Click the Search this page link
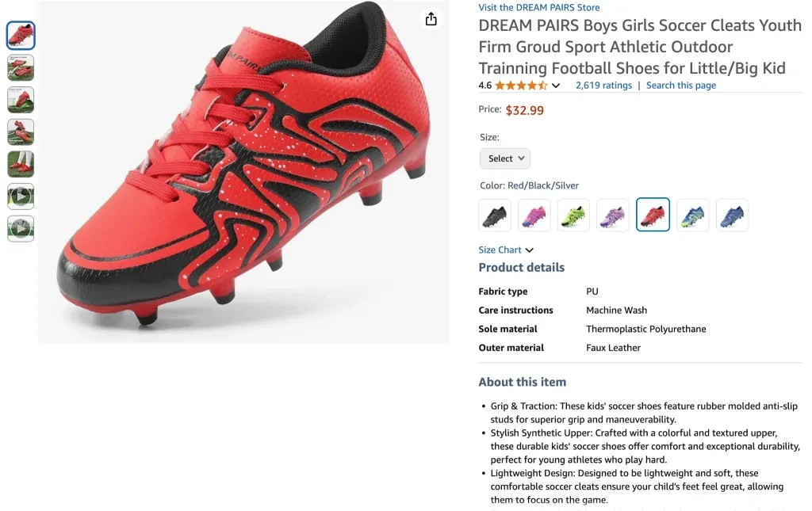812x511 pixels. click(680, 86)
